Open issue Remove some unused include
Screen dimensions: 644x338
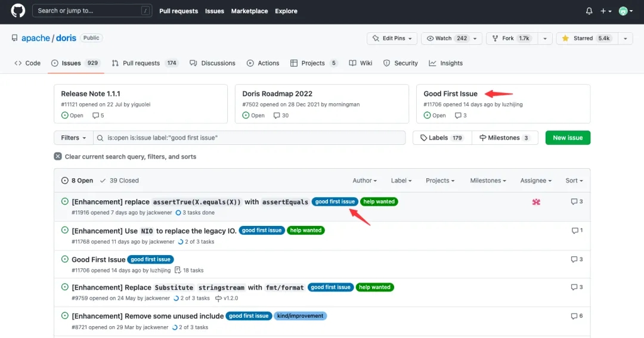click(x=147, y=316)
